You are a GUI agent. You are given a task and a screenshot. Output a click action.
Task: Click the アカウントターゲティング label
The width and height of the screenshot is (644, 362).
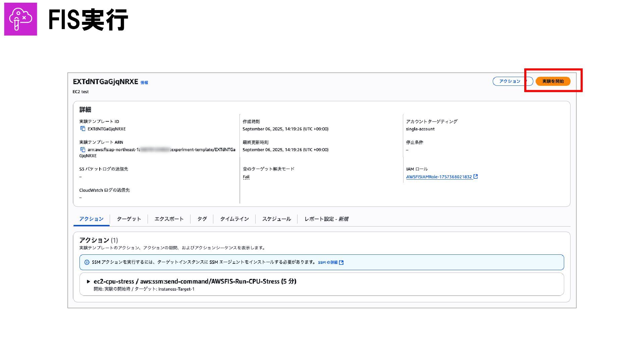[432, 122]
